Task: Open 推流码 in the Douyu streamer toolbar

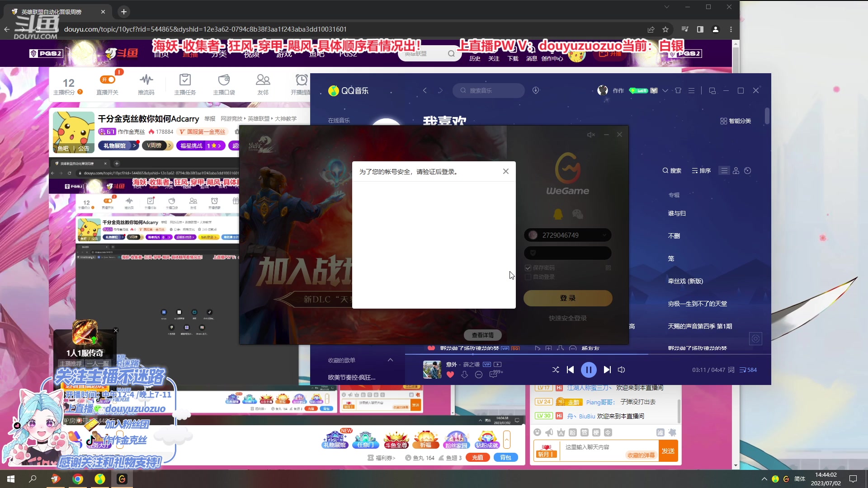Action: pos(146,84)
